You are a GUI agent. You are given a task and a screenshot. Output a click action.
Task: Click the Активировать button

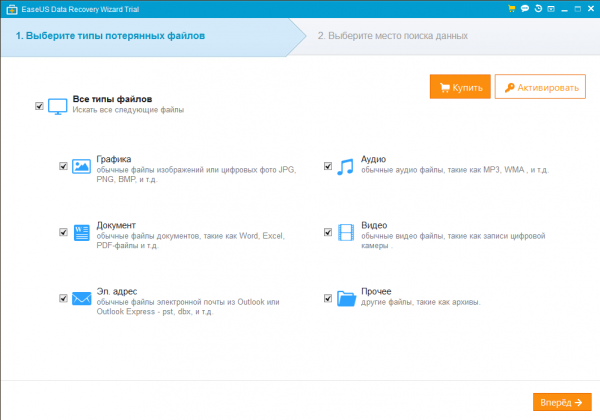tap(540, 87)
